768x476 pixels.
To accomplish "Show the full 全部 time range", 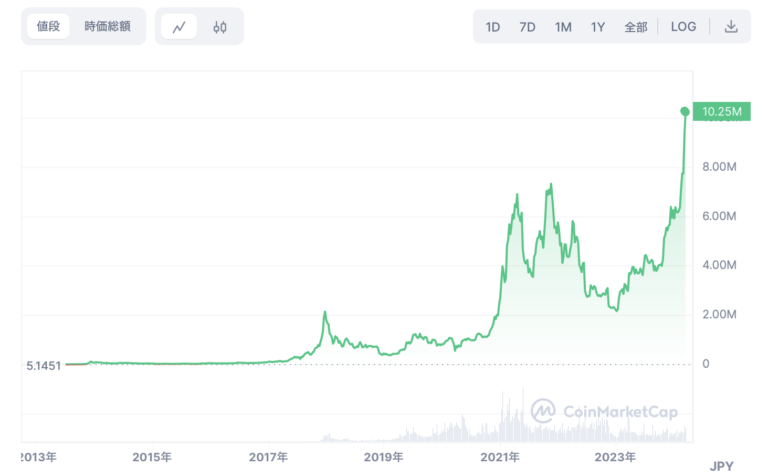I will coord(636,27).
